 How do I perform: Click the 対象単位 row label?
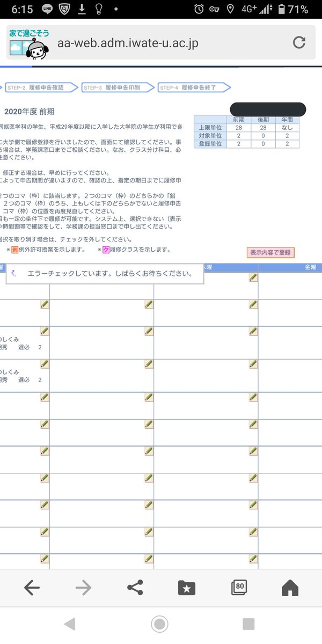(x=209, y=136)
